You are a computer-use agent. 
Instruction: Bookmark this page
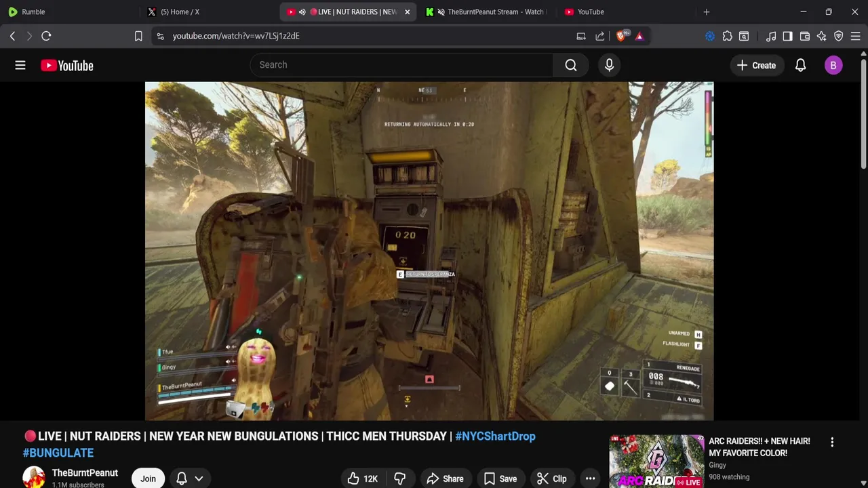(138, 36)
